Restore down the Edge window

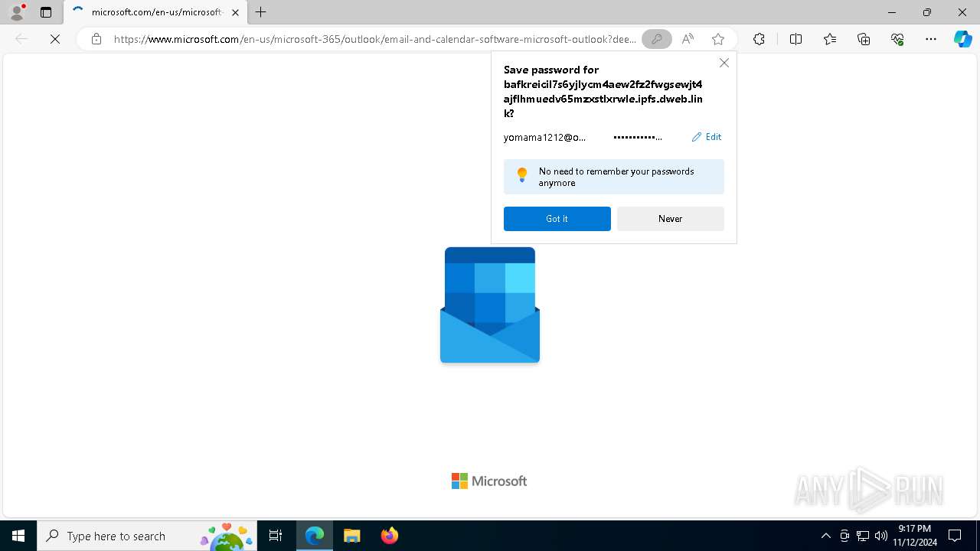[927, 12]
